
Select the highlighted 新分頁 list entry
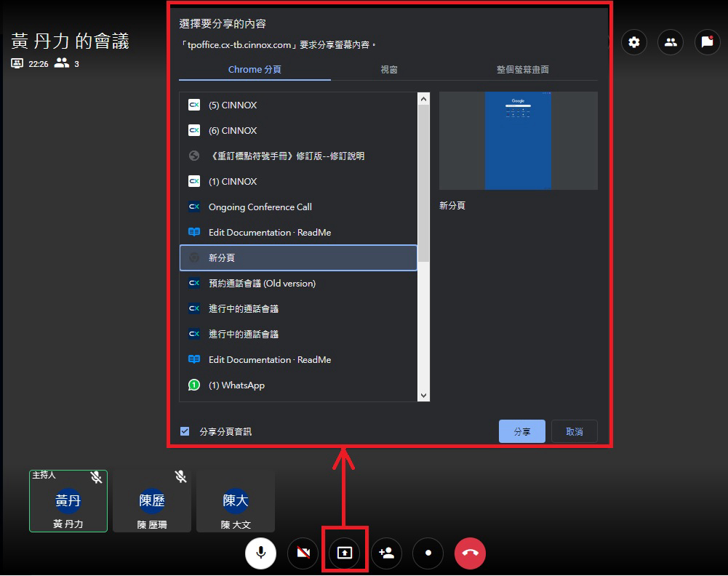[298, 257]
